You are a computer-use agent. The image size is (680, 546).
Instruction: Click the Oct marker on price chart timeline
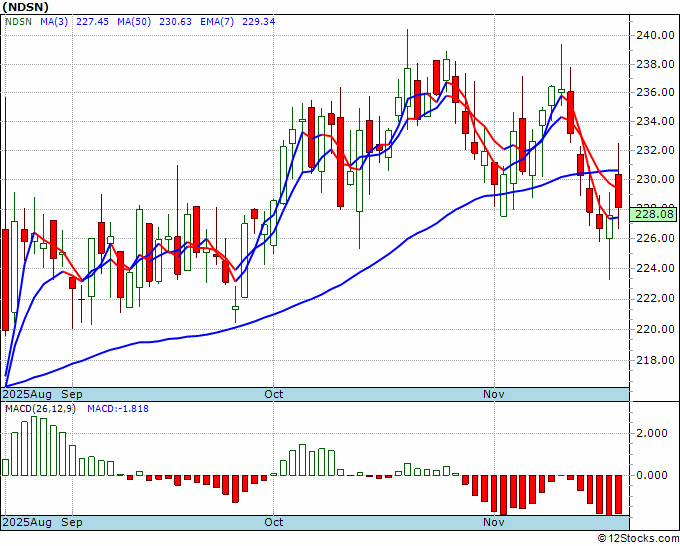274,395
